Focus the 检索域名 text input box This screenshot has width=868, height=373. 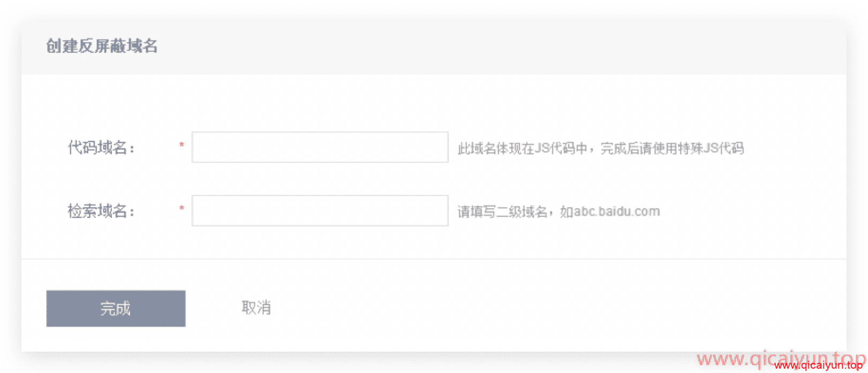(x=320, y=211)
